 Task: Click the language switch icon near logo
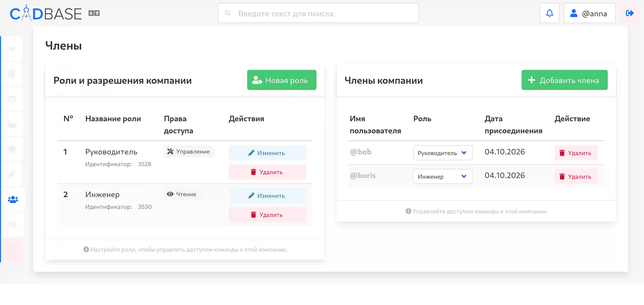[94, 13]
